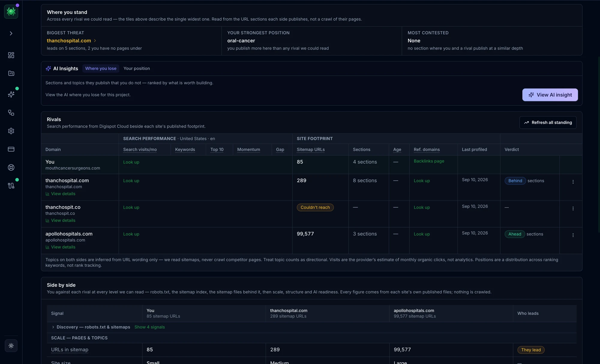Click Show 4 signals link

coord(149,327)
